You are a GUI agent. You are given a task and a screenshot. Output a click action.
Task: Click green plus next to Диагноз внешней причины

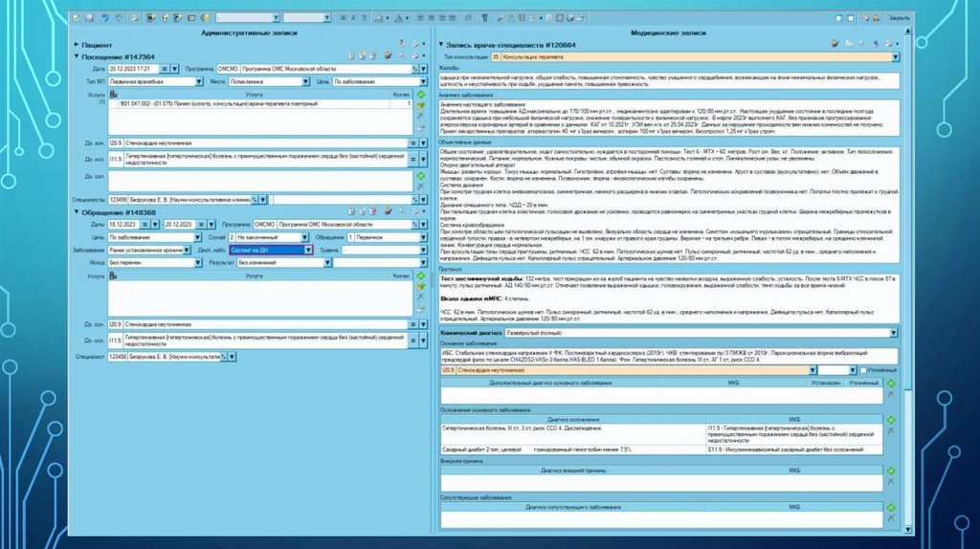[891, 472]
